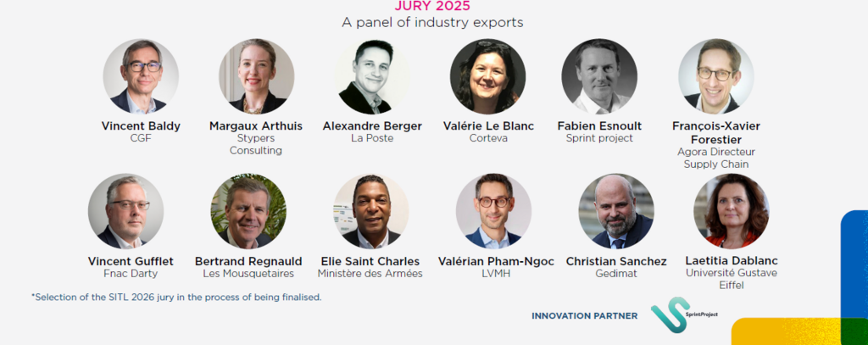This screenshot has height=345, width=868.
Task: Click Vincent Gufflet's profile picture
Action: (x=125, y=211)
